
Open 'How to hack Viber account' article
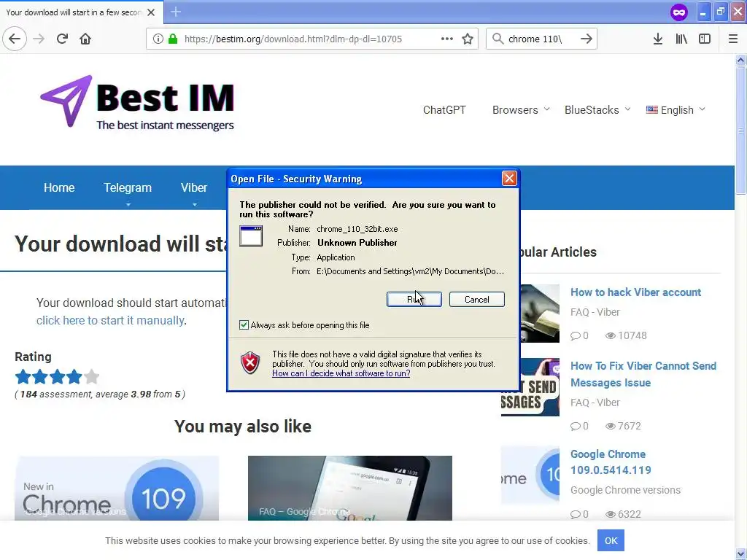tap(635, 292)
